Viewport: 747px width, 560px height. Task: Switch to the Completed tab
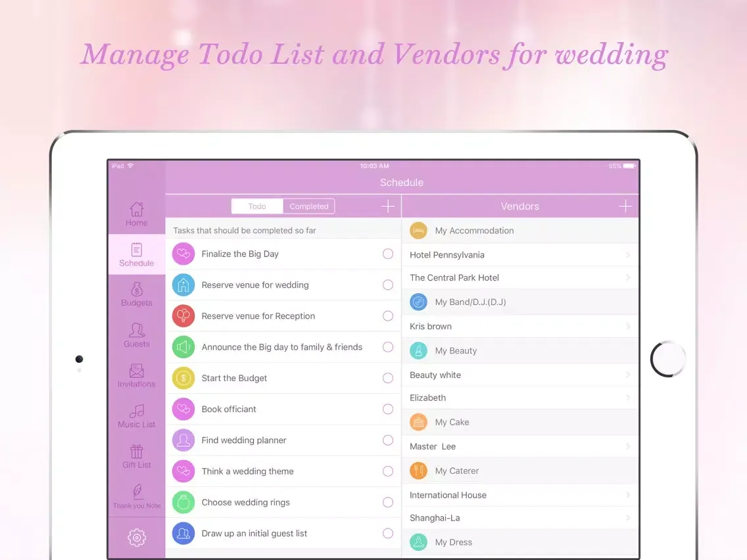pos(308,206)
